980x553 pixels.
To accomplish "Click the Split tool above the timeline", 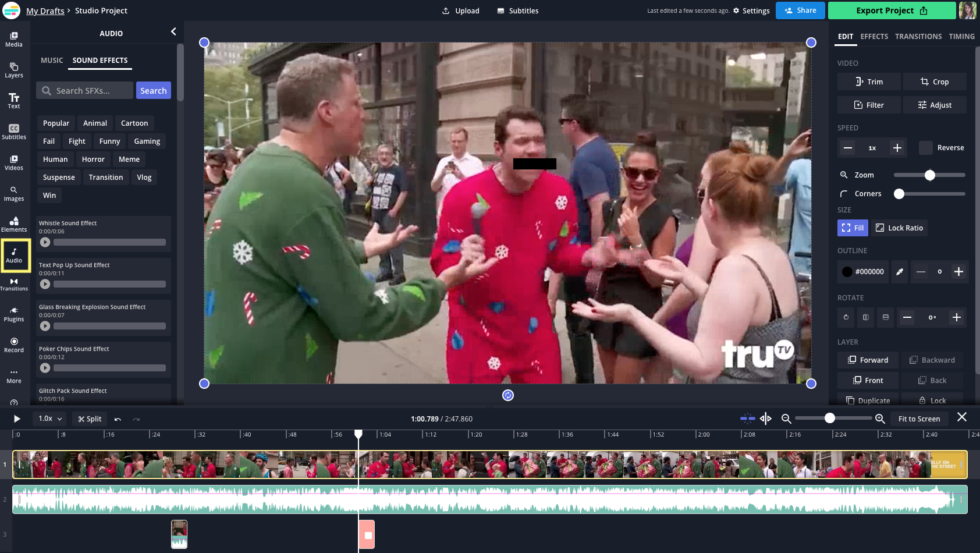I will point(89,419).
